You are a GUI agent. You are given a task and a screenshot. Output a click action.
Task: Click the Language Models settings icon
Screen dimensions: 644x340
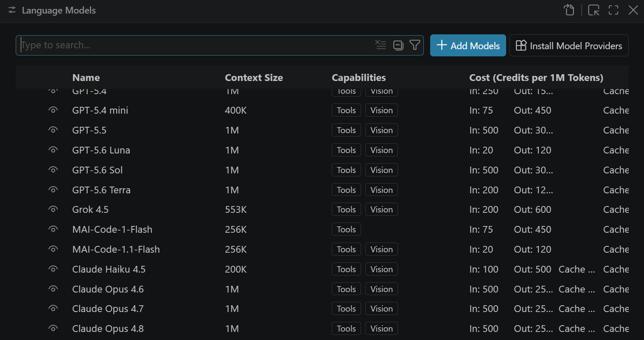(12, 10)
